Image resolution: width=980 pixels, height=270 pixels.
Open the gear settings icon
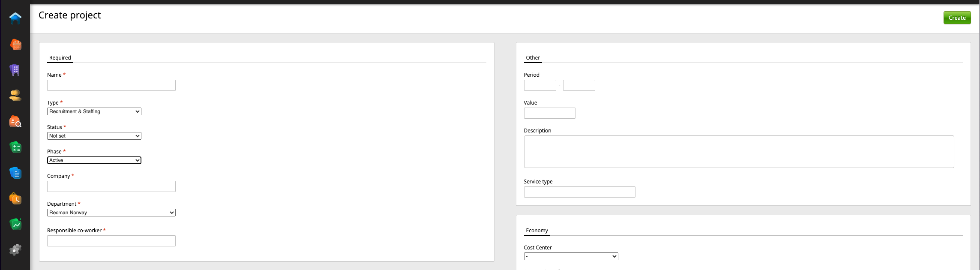pos(15,250)
